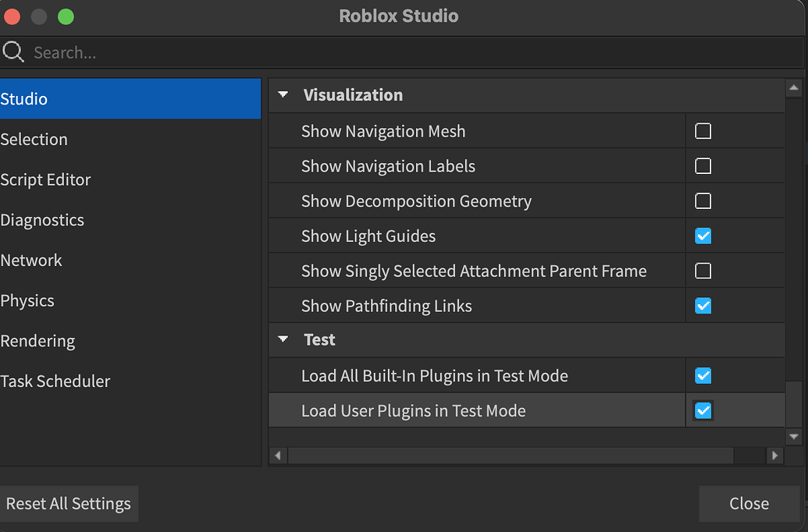This screenshot has width=808, height=532.
Task: Open the Selection settings category
Action: click(x=130, y=139)
